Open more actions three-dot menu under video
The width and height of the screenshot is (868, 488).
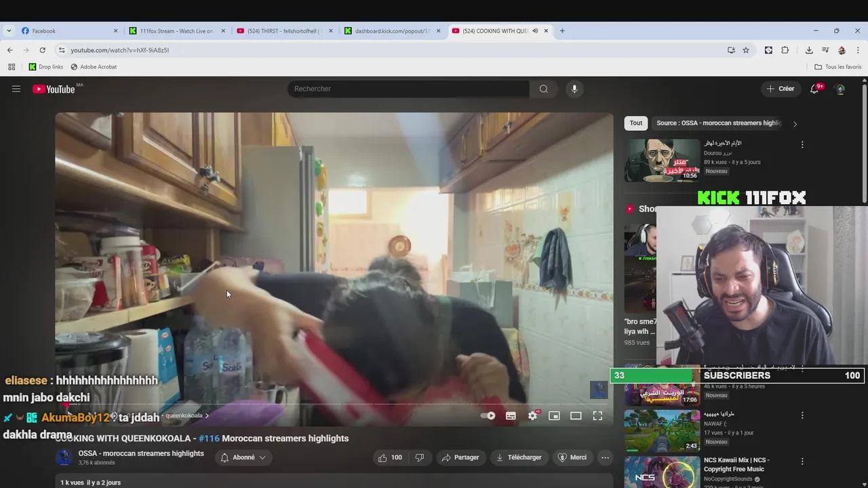606,457
